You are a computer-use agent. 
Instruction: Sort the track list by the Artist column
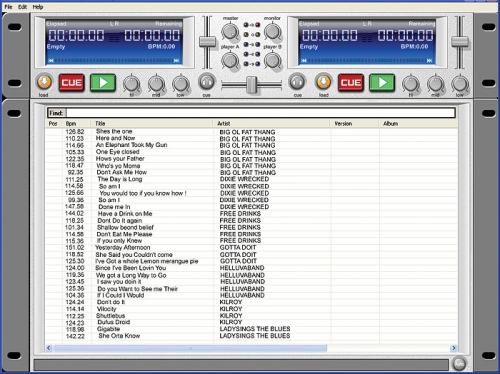[x=271, y=124]
